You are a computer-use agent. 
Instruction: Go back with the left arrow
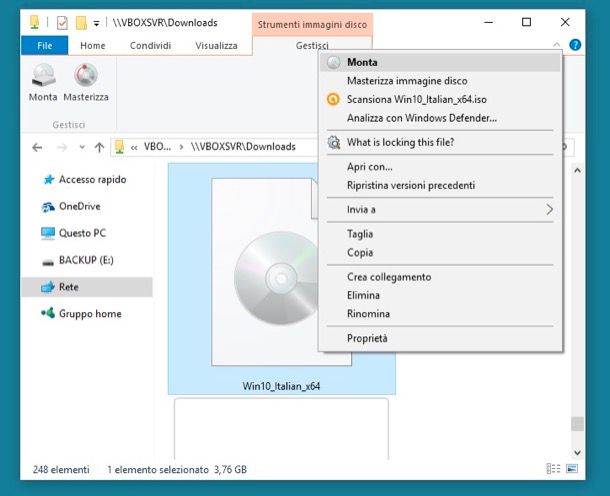37,147
